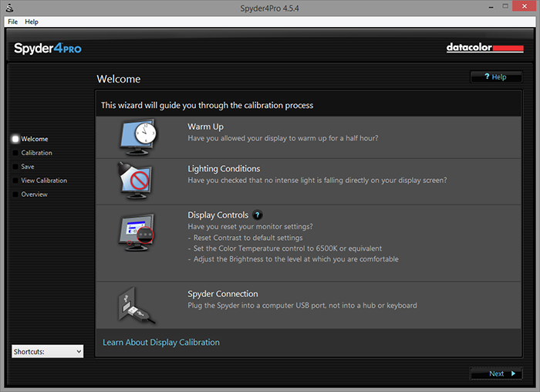
Task: Select the Save step in sidebar
Action: [x=28, y=167]
